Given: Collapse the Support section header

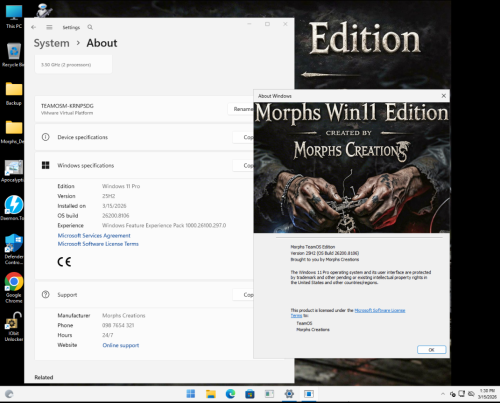Looking at the screenshot, I should 144,295.
